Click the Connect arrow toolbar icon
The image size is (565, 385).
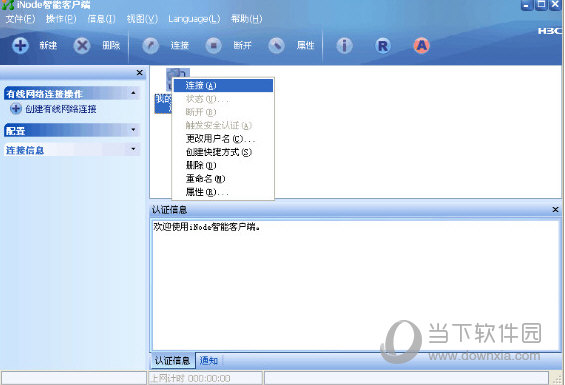(151, 46)
